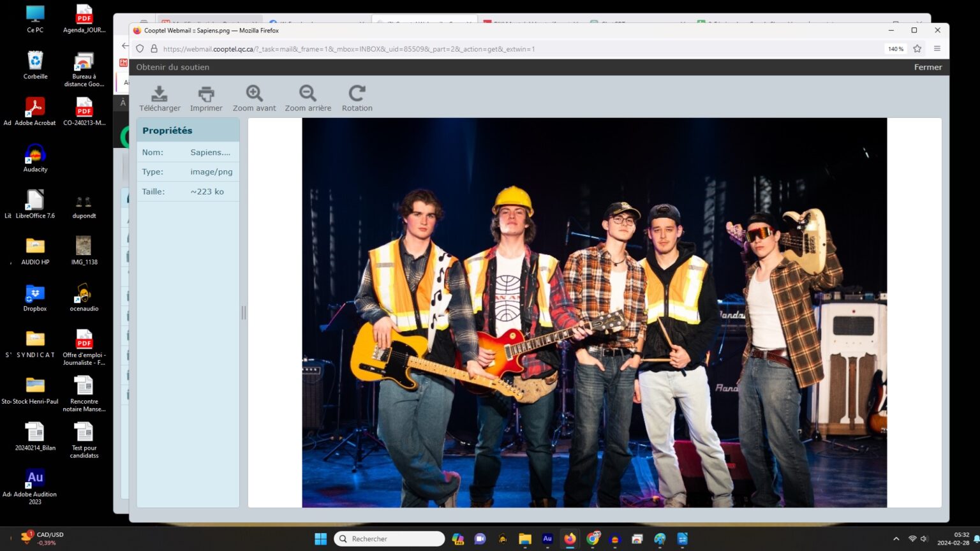Click the Rechercher taskbar search box
The width and height of the screenshot is (980, 551).
[x=389, y=539]
